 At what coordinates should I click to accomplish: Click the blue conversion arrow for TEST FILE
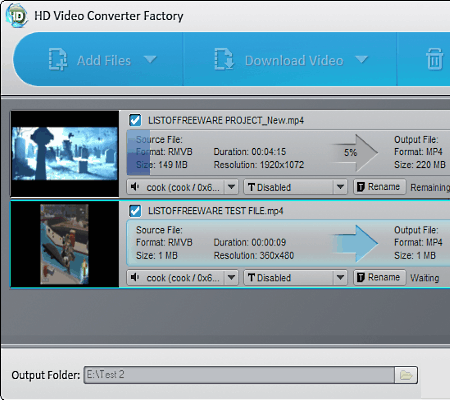click(356, 243)
